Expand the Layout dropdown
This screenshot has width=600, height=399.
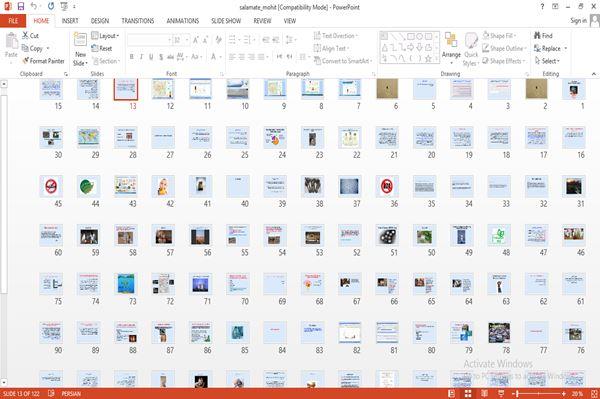pos(105,36)
